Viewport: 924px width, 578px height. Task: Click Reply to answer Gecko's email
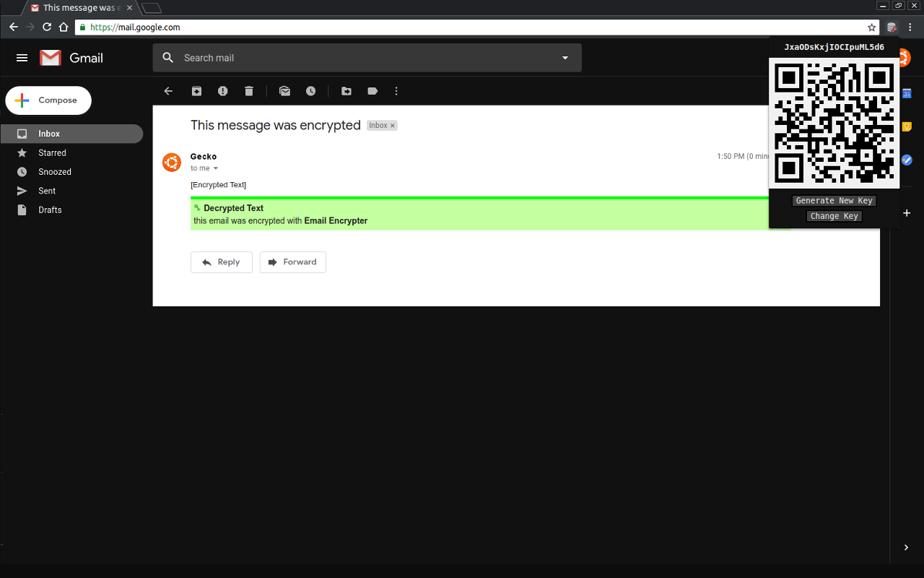[221, 262]
